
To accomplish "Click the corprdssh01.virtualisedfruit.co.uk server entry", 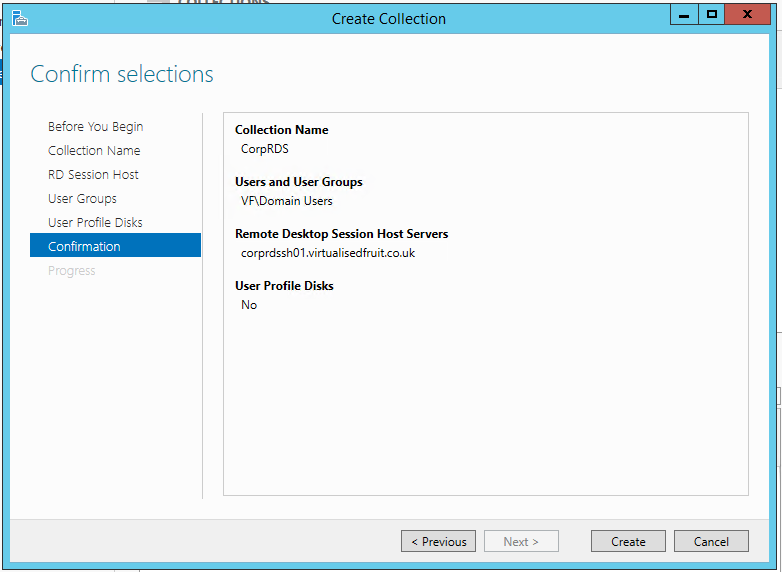I will 328,253.
